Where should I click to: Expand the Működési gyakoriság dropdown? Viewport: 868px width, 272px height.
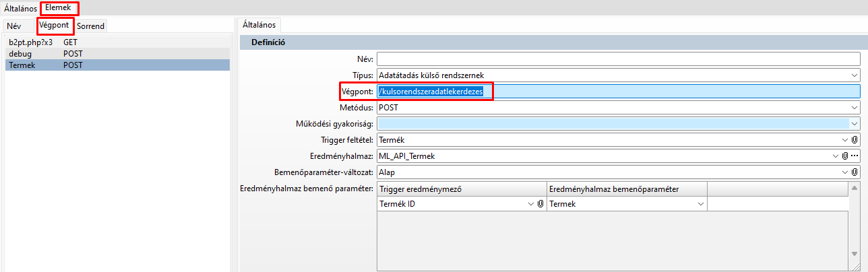(x=855, y=124)
